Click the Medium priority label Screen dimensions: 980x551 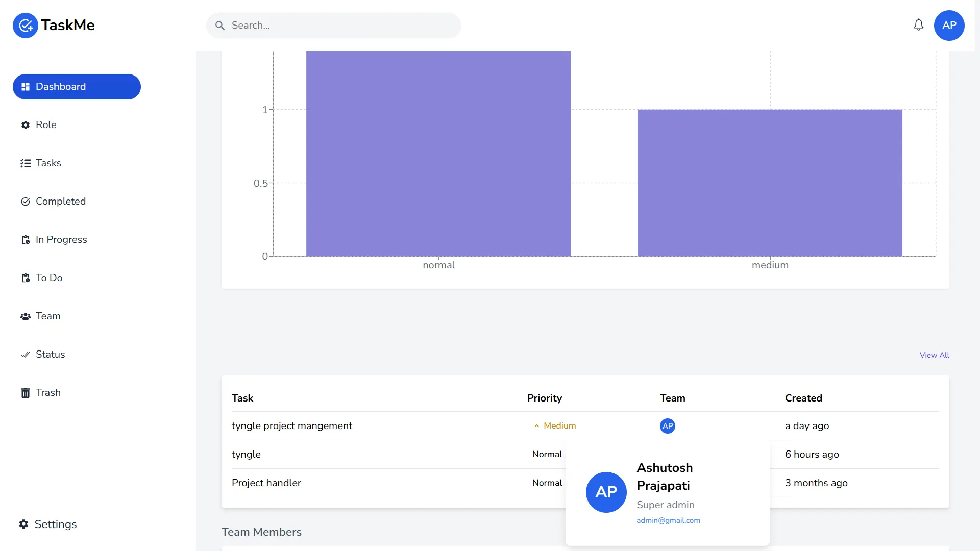(559, 426)
